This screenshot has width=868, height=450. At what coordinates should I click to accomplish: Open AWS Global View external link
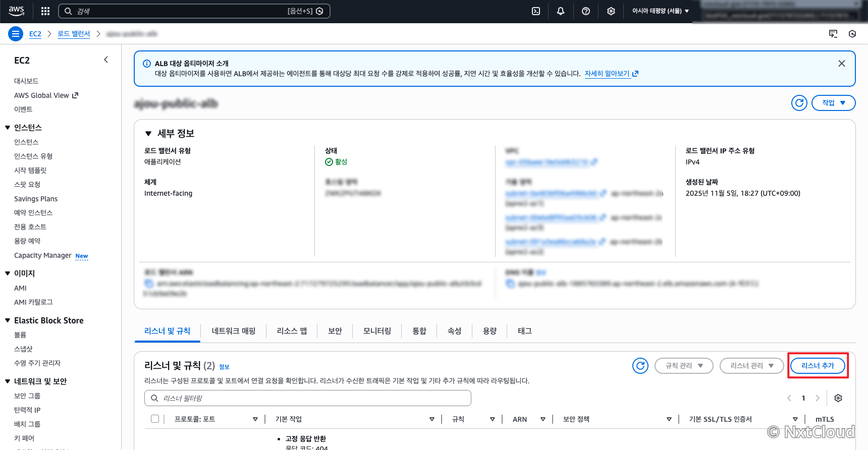tap(46, 95)
